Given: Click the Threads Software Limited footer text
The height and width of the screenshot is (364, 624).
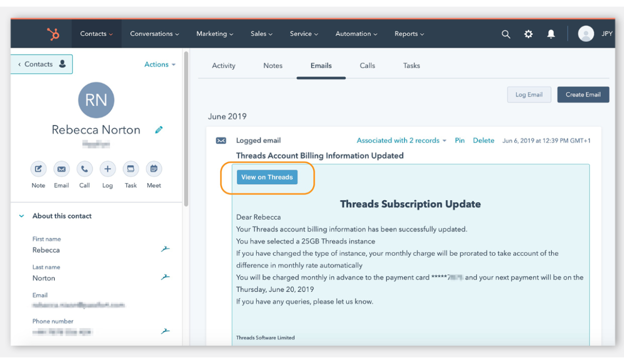Looking at the screenshot, I should click(265, 337).
